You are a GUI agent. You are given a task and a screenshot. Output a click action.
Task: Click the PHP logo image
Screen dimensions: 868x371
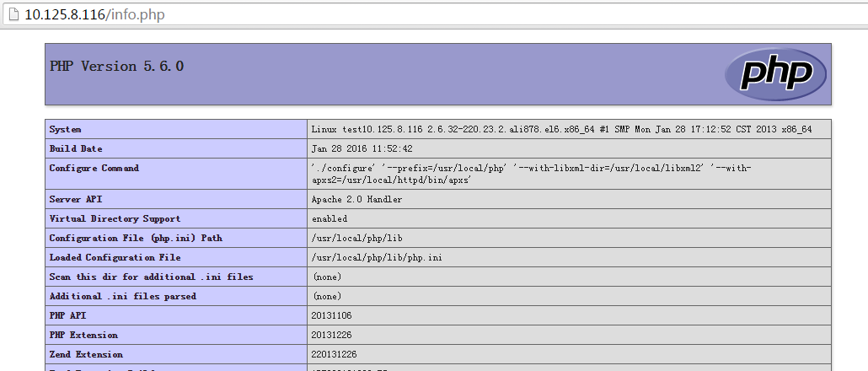click(775, 74)
